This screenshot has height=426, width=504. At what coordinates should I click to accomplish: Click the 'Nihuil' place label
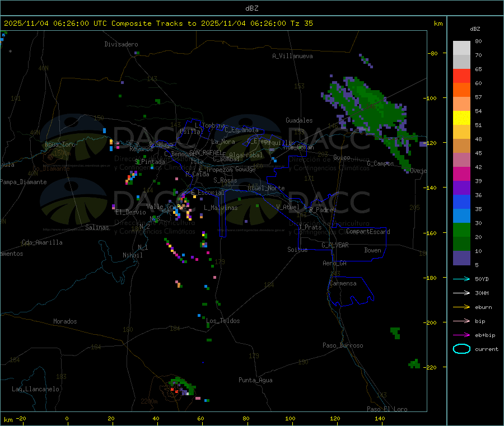click(x=133, y=255)
